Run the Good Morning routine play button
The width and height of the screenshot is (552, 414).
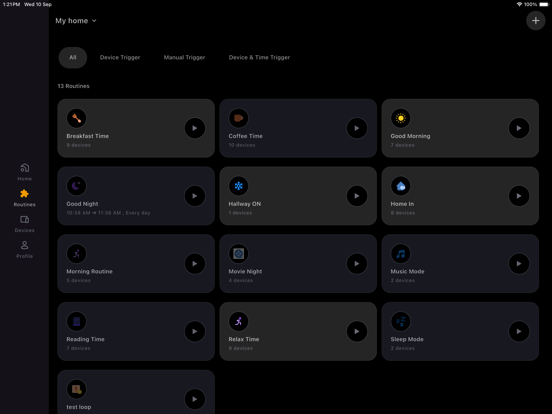519,128
